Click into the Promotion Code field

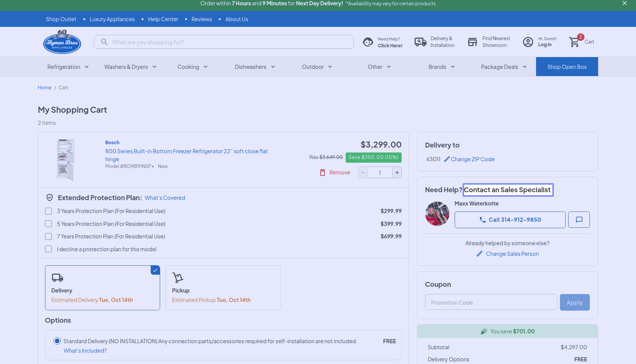point(491,302)
